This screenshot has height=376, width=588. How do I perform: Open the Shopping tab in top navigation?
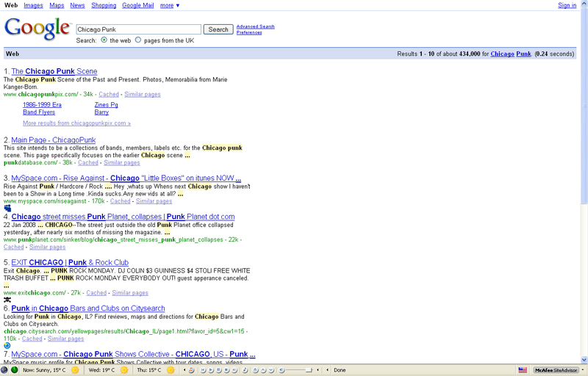coord(104,5)
